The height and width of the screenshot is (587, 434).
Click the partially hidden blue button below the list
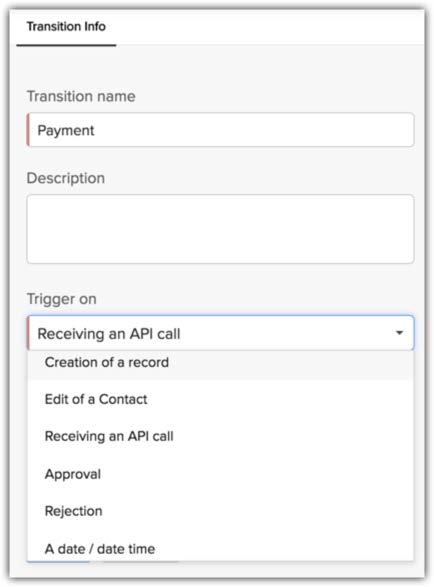(x=58, y=562)
